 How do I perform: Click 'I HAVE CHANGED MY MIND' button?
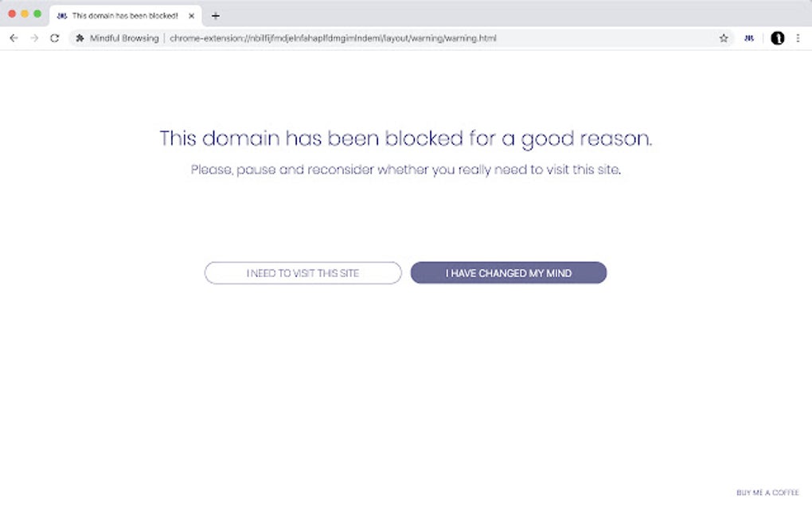(509, 273)
